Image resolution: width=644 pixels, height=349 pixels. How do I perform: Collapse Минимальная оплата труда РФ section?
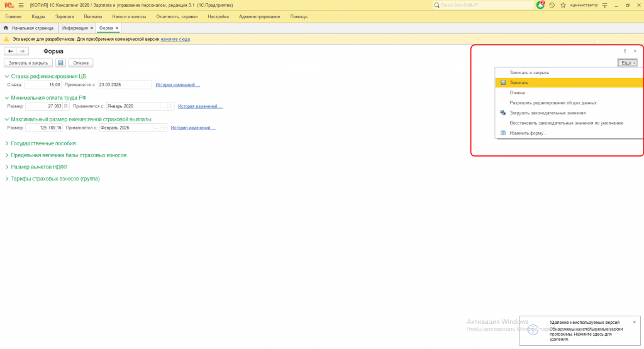tap(6, 97)
